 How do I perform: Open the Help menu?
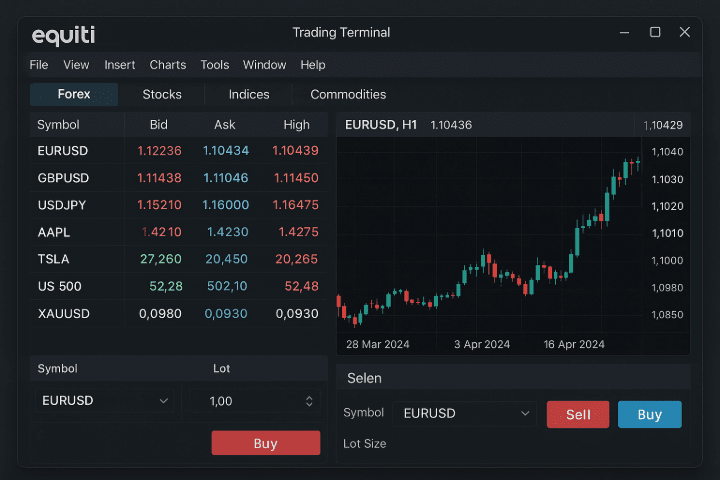(313, 65)
